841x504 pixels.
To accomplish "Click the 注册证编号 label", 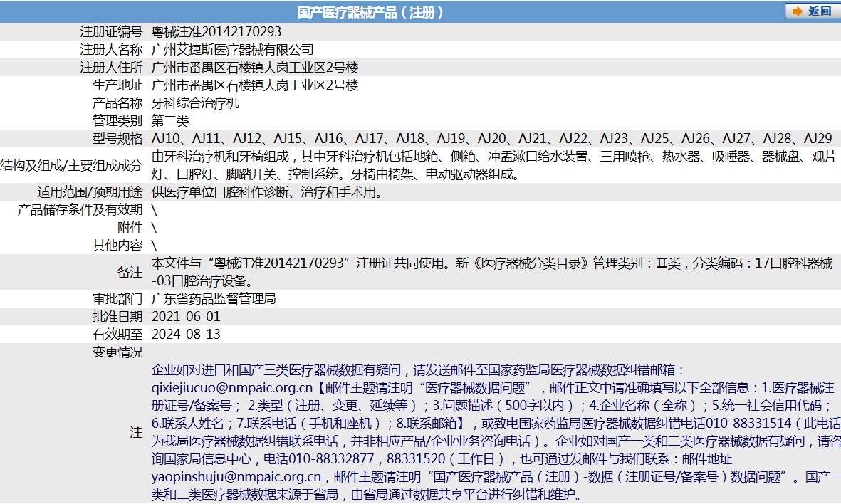I will (111, 31).
